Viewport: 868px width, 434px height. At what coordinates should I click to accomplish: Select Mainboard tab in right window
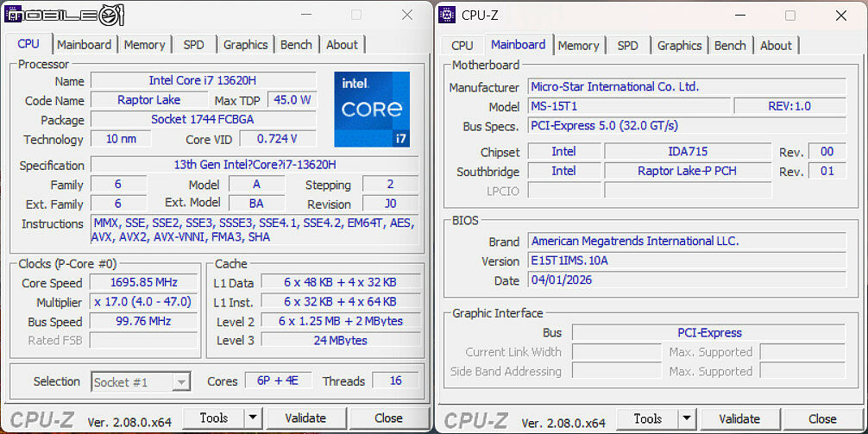click(519, 44)
